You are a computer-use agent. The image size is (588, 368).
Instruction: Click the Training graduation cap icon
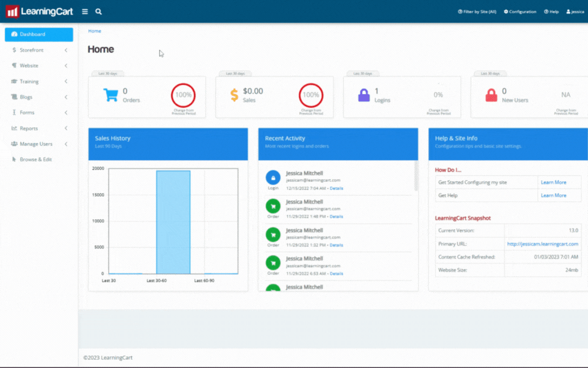(14, 81)
